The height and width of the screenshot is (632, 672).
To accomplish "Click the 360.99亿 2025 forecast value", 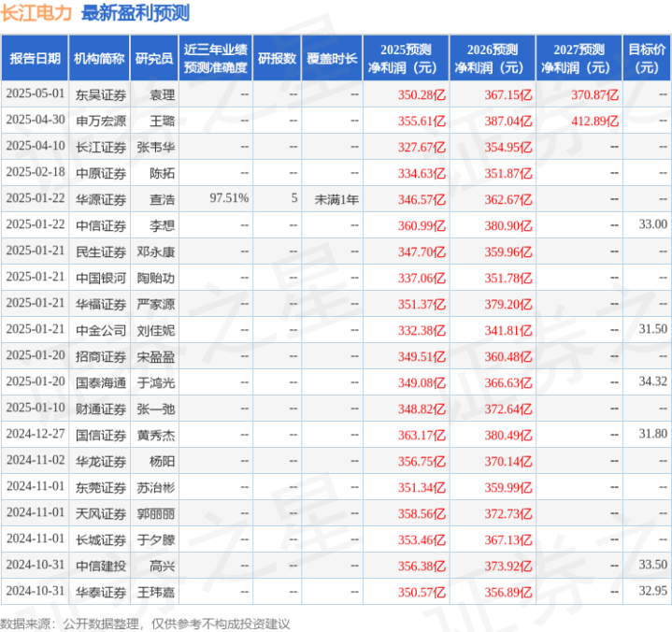I will tap(422, 225).
